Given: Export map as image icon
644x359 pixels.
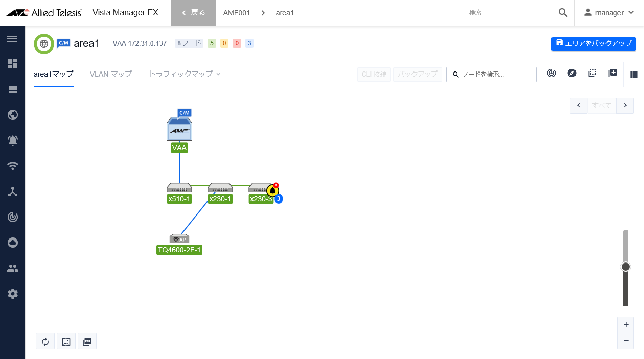Looking at the screenshot, I should tap(66, 341).
